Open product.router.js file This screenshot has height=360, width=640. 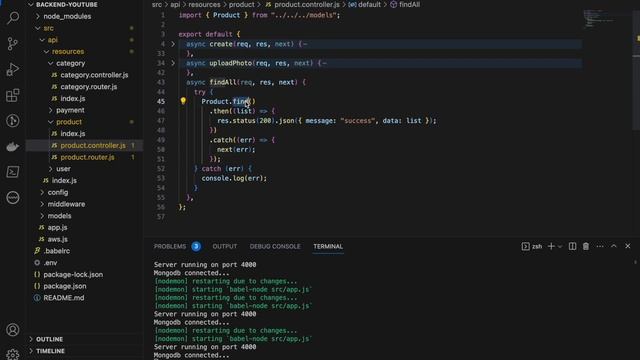click(x=87, y=157)
